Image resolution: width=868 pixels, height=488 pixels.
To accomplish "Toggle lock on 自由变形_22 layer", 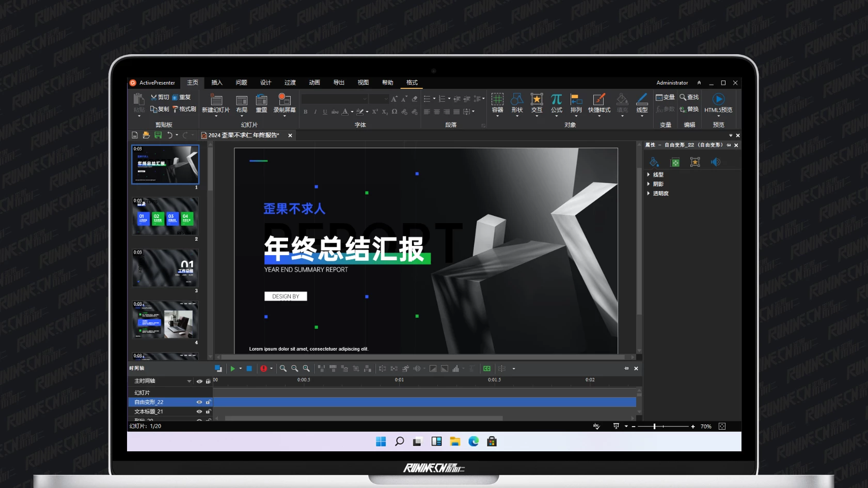I will (208, 402).
